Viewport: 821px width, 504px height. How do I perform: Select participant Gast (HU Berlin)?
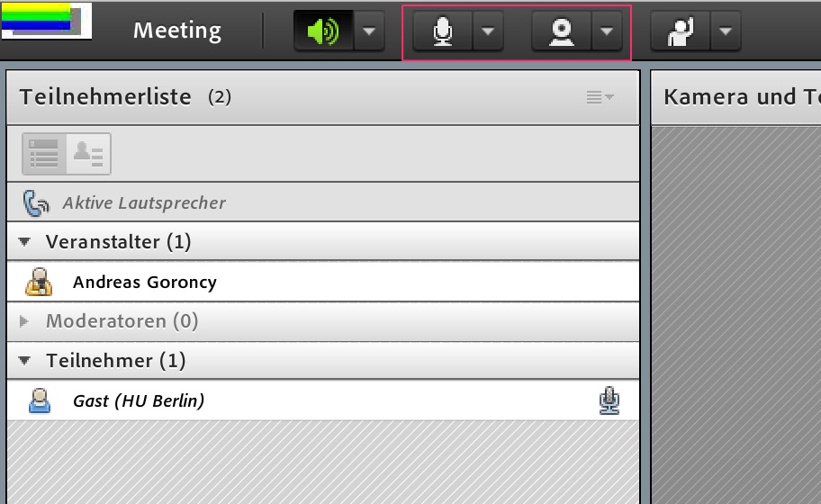139,400
